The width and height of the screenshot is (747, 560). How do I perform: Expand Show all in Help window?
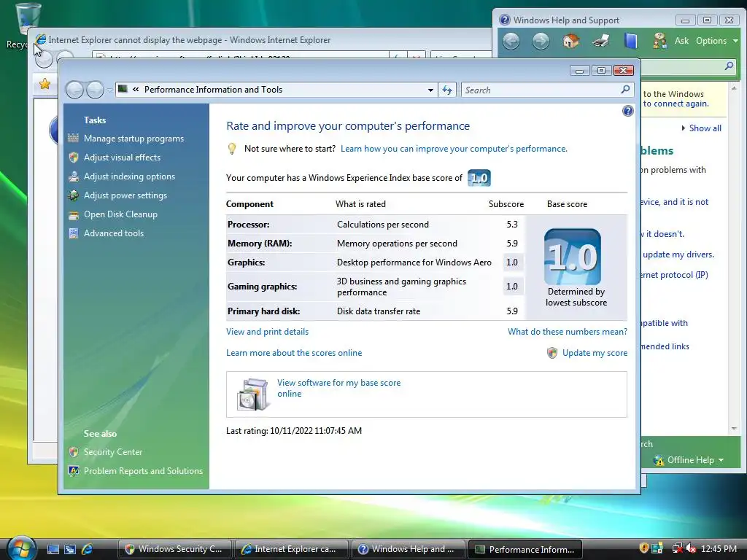[x=701, y=128]
